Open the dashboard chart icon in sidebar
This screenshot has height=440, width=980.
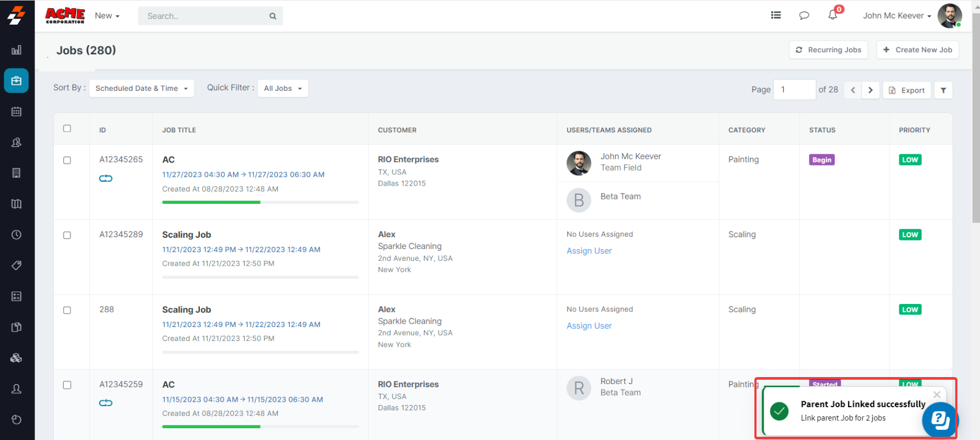[x=17, y=50]
